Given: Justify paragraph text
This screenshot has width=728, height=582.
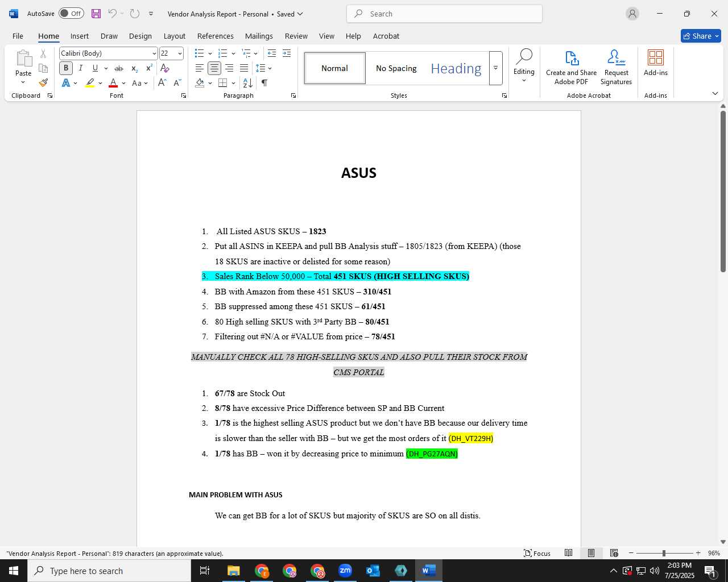Looking at the screenshot, I should 244,68.
